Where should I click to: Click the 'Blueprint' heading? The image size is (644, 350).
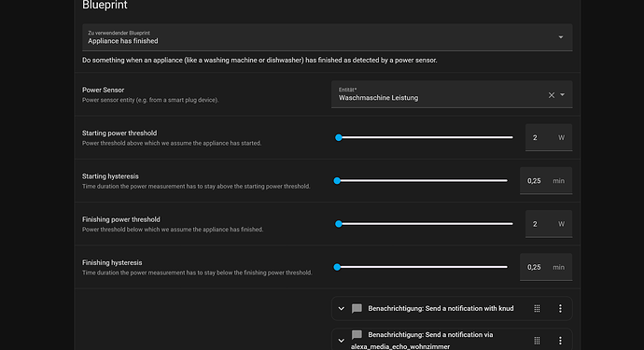(105, 5)
